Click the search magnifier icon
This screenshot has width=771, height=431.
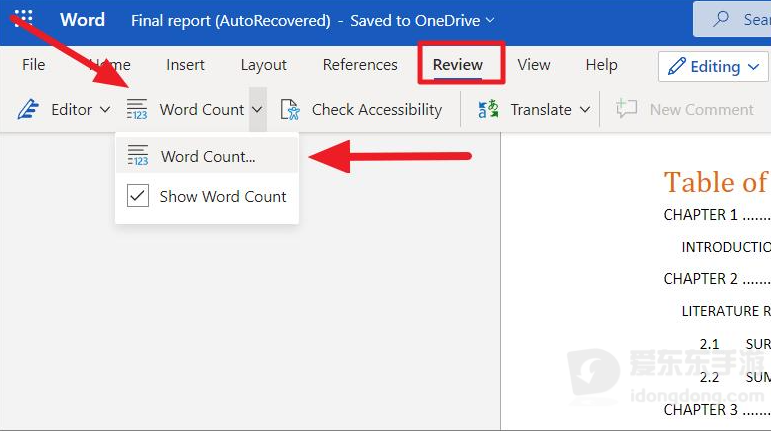coord(721,19)
